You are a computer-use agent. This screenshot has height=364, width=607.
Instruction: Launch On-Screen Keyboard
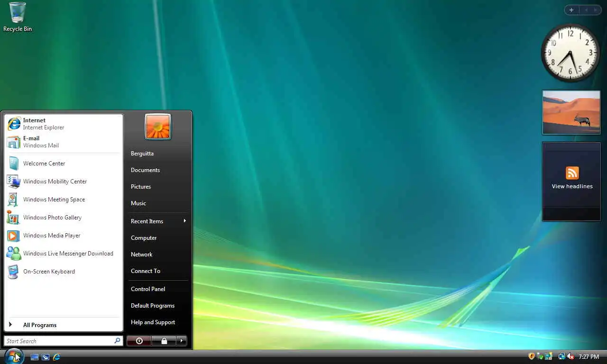tap(64, 272)
